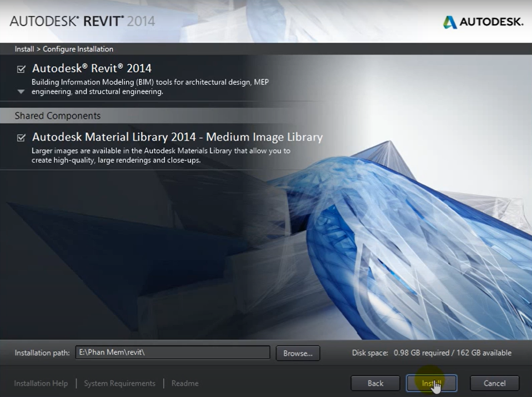The height and width of the screenshot is (397, 532).
Task: Start installation with the Install button
Action: point(431,383)
